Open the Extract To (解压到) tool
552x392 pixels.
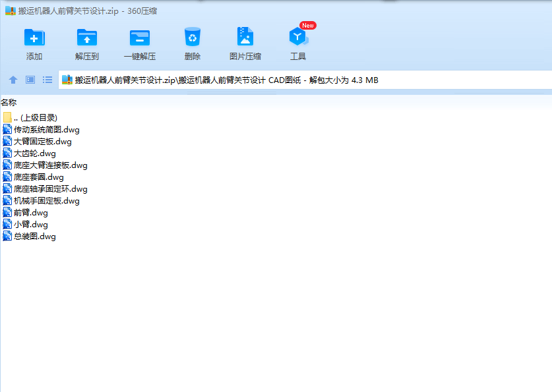pos(87,38)
